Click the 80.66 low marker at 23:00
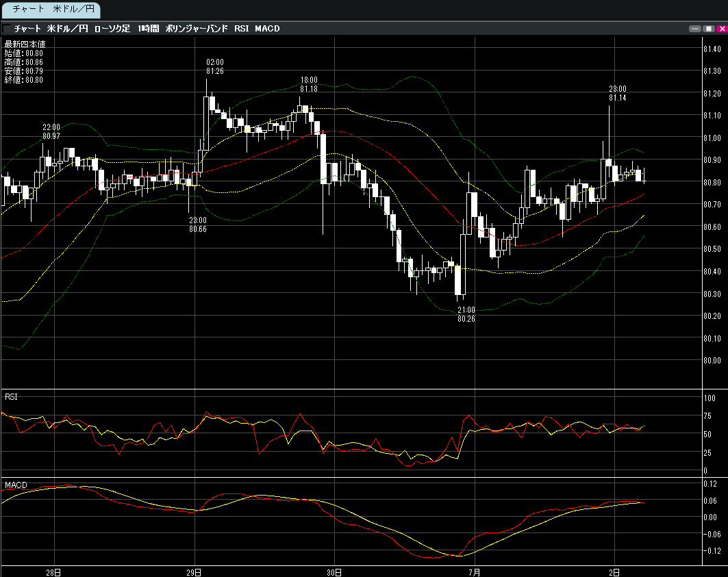 click(x=198, y=229)
